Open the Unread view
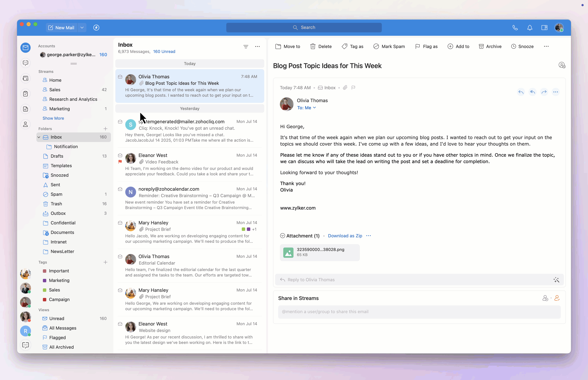The height and width of the screenshot is (380, 588). click(x=57, y=318)
